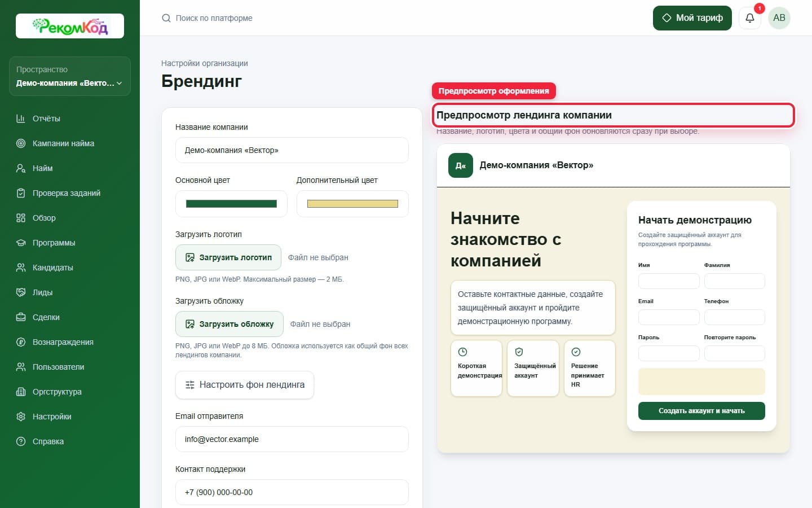Viewport: 812px width, 508px height.
Task: Click Файл не выбран next to обложку
Action: [320, 324]
